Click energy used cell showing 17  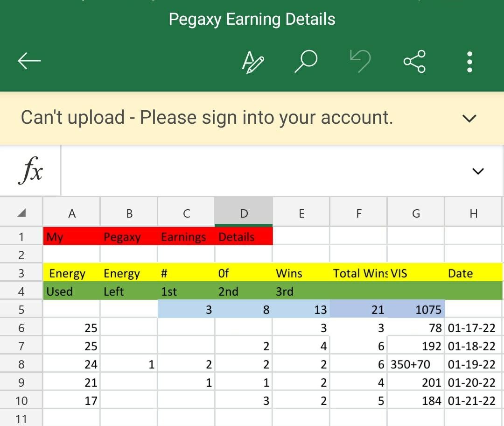[72, 401]
